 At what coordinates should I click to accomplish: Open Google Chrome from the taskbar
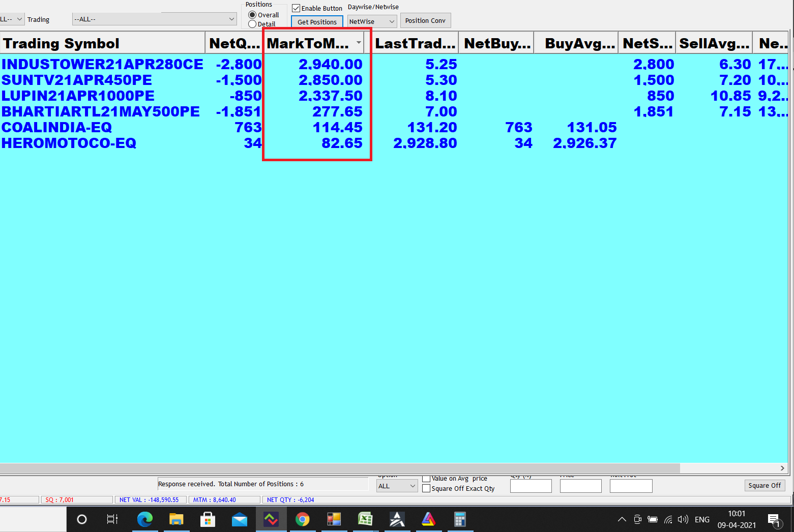click(x=303, y=519)
